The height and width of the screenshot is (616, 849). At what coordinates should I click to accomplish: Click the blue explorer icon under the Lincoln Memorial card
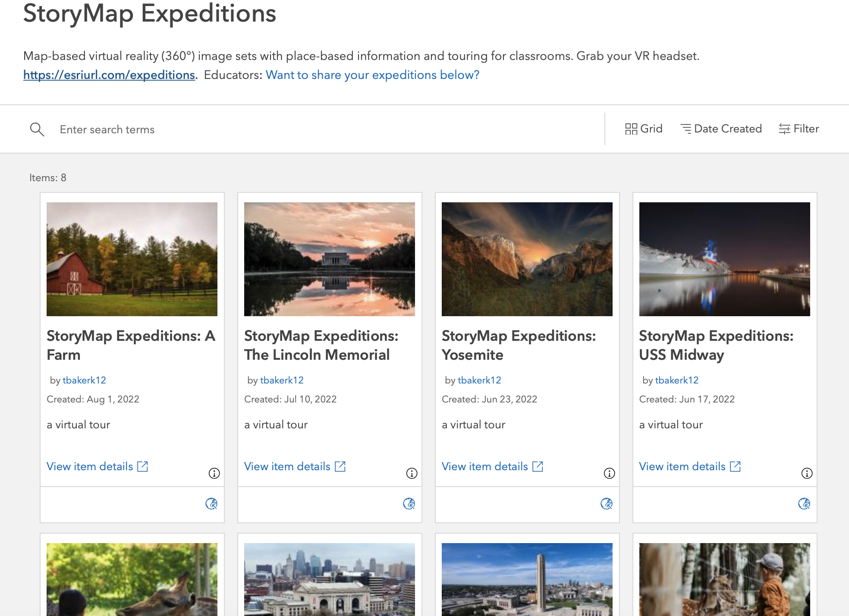(x=409, y=503)
